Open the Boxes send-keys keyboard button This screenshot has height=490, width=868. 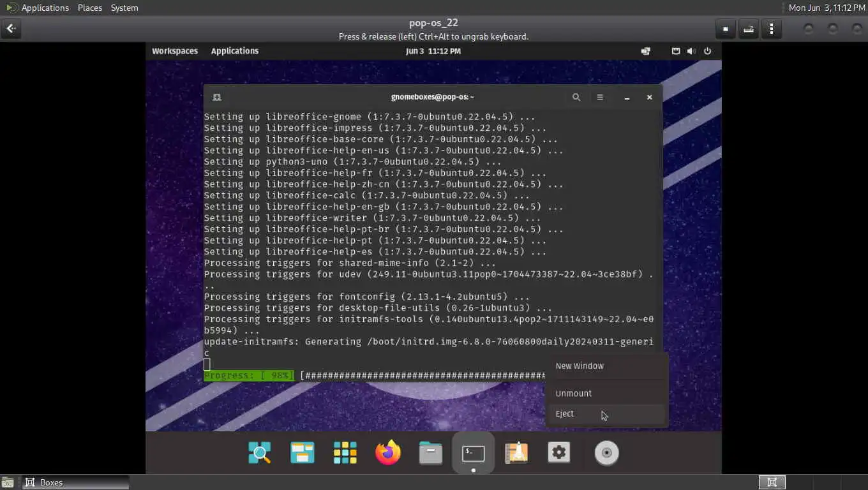pos(749,29)
